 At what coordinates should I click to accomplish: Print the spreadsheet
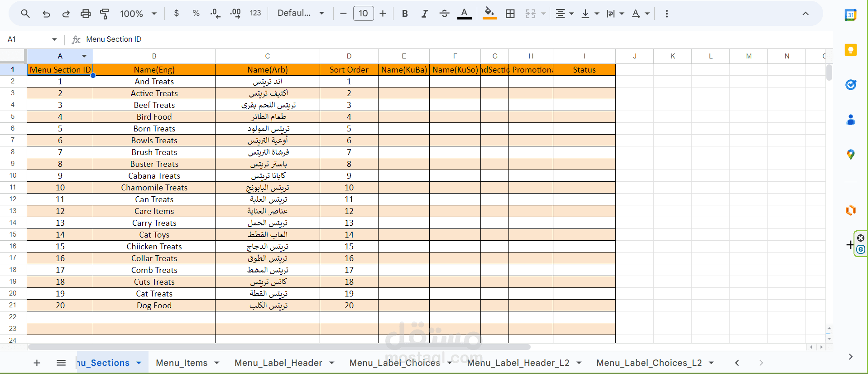tap(86, 14)
